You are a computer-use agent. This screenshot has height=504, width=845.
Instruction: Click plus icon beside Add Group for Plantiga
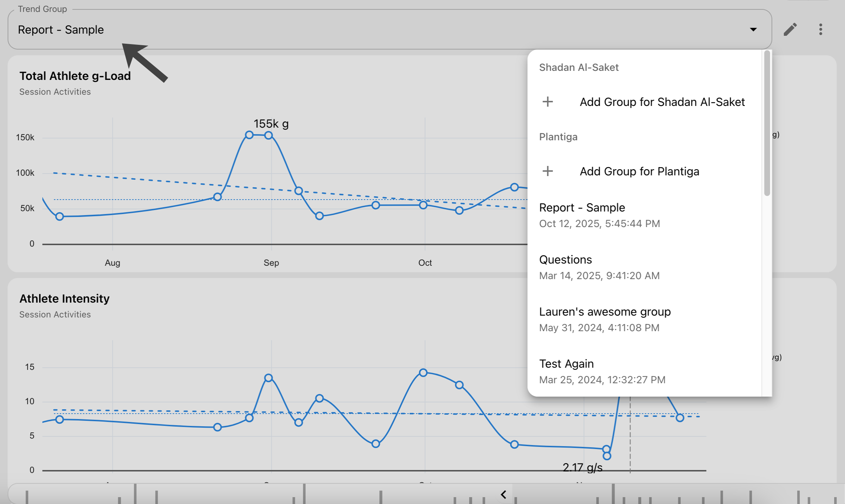pyautogui.click(x=548, y=171)
